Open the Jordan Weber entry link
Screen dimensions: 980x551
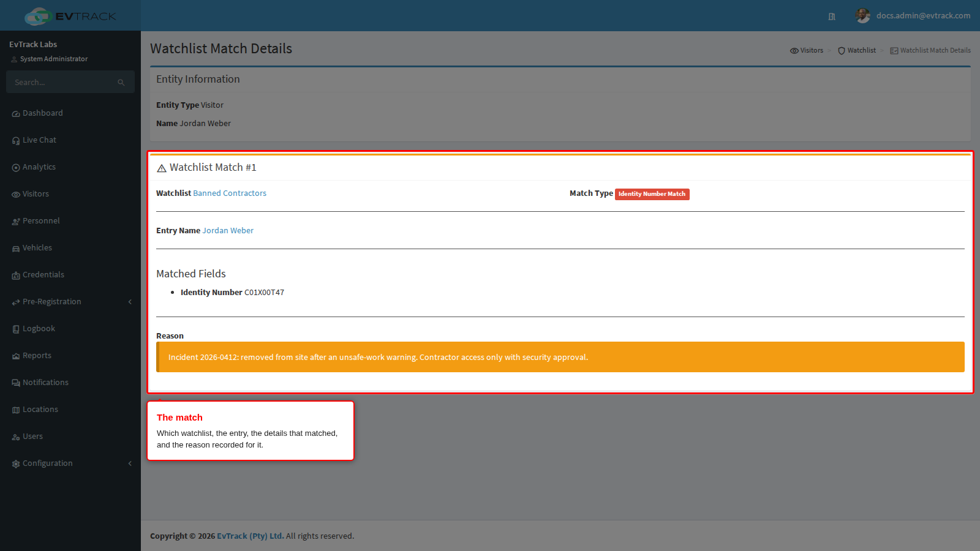tap(228, 231)
